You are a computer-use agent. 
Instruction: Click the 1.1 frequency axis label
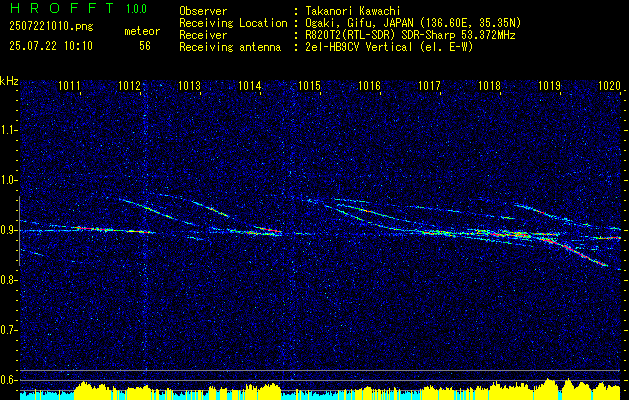(9, 130)
